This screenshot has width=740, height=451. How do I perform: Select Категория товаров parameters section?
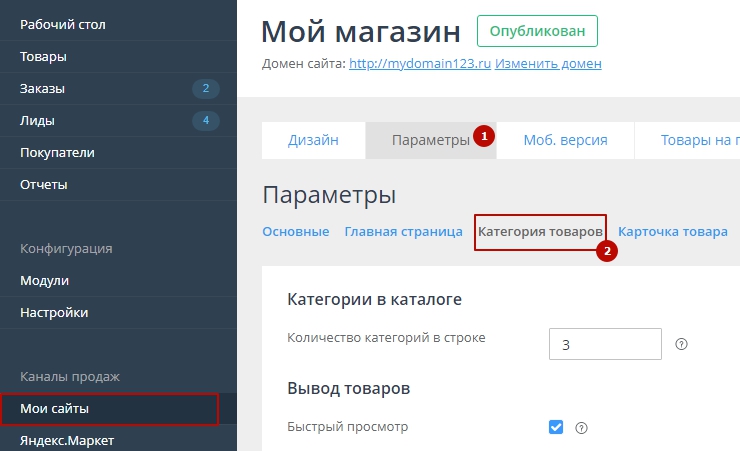540,232
